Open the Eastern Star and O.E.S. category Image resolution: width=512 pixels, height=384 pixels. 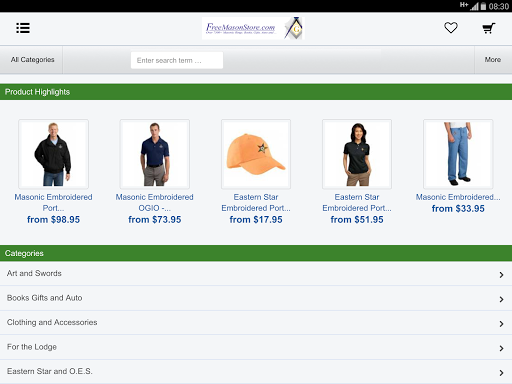pos(256,371)
